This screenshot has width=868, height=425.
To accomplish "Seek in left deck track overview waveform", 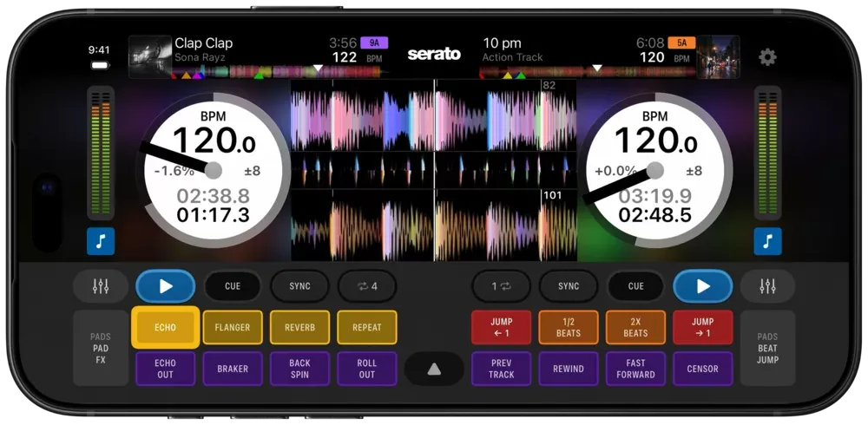I will click(279, 71).
